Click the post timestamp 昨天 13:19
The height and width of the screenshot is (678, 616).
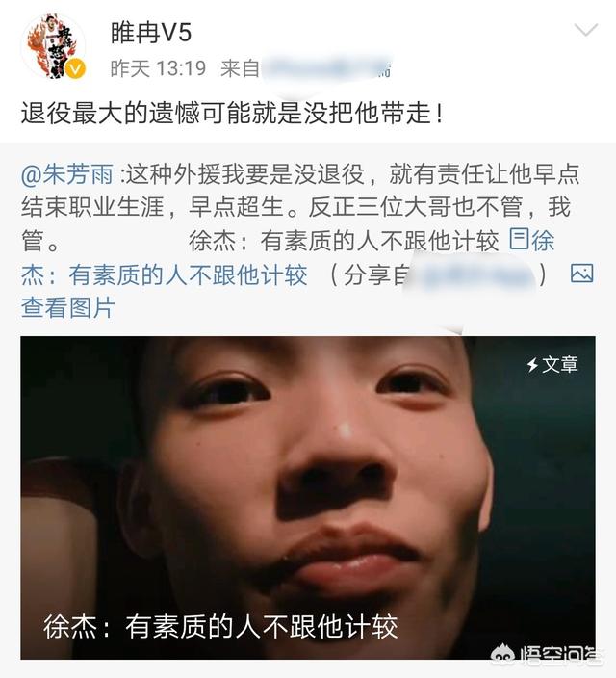point(158,68)
